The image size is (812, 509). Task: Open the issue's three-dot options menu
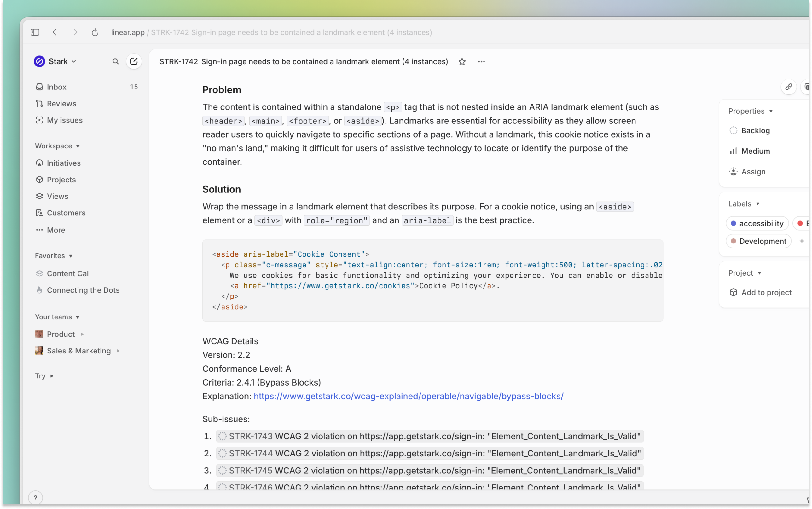coord(482,62)
